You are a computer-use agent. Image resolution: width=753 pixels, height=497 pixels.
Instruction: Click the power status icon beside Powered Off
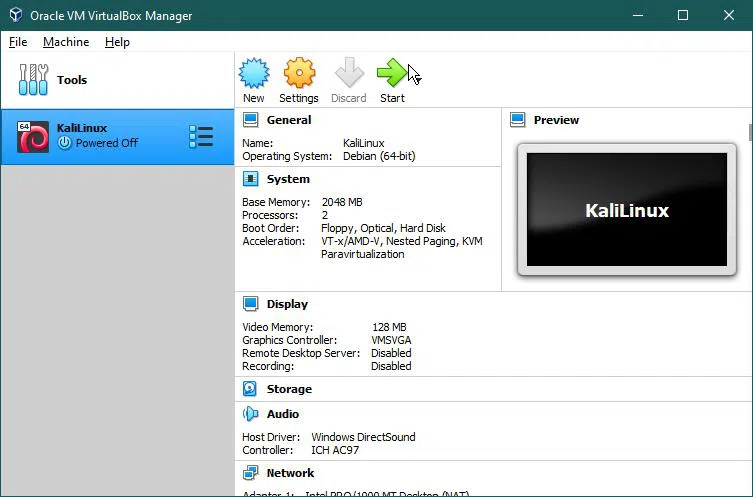pyautogui.click(x=64, y=143)
